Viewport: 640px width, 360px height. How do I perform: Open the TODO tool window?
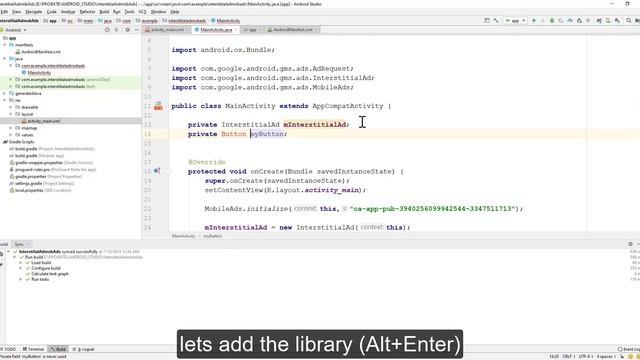click(9, 349)
